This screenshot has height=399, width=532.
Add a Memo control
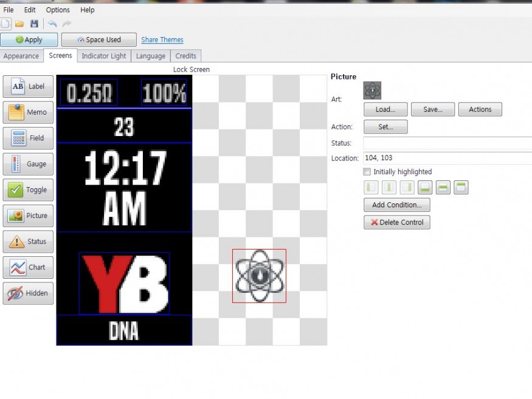coord(28,112)
